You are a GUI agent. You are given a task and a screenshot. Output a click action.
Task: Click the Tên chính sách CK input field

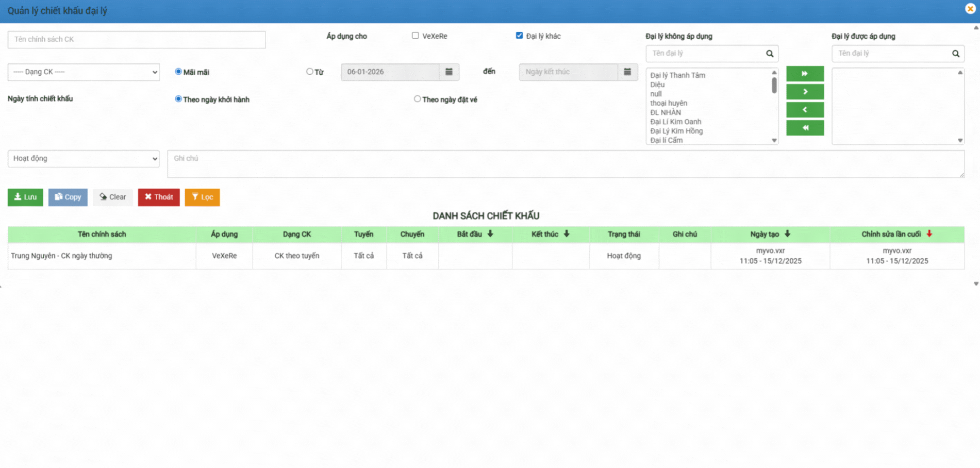pyautogui.click(x=137, y=40)
